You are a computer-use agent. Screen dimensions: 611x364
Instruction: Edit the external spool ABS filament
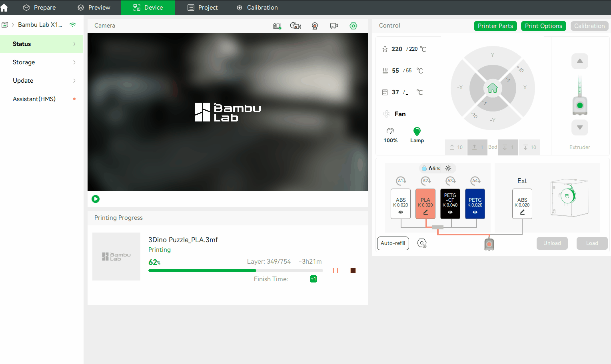pyautogui.click(x=522, y=212)
